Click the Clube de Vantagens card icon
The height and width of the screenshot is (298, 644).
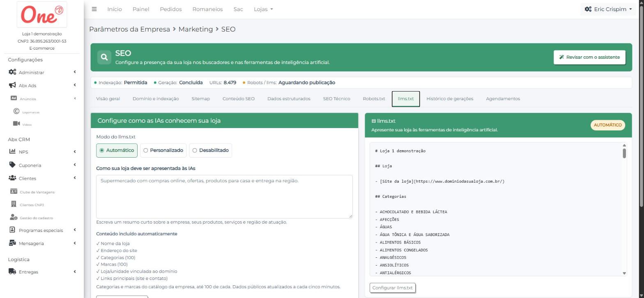[x=14, y=192]
